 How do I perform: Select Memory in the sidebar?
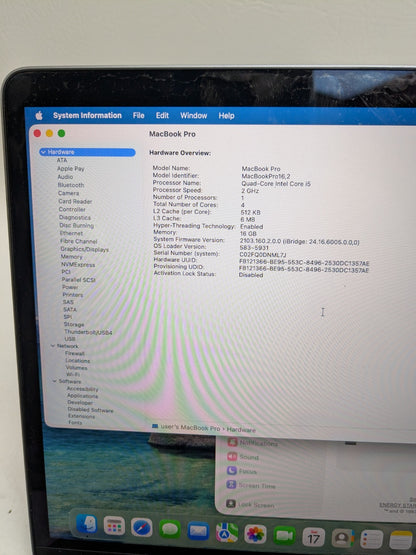pyautogui.click(x=72, y=257)
